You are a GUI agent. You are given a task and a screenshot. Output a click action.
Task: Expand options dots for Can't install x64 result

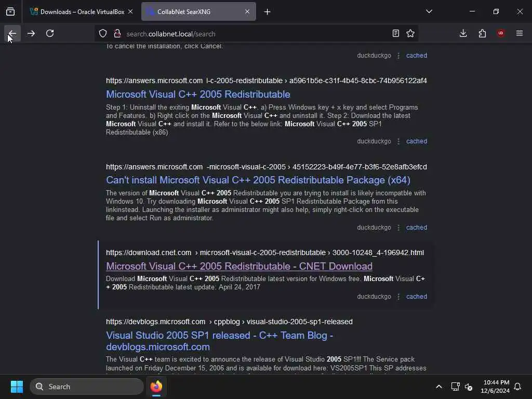coord(398,228)
